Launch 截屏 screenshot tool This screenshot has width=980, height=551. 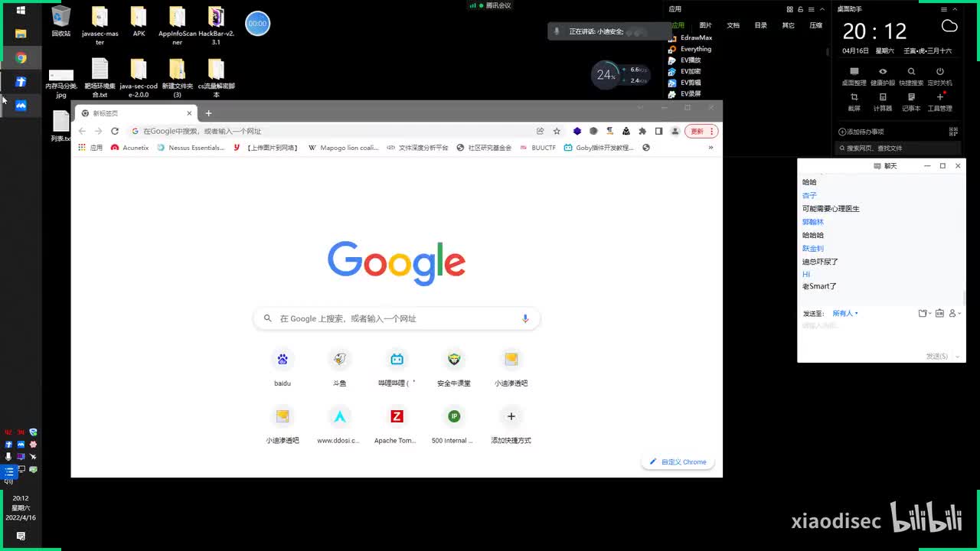(854, 102)
